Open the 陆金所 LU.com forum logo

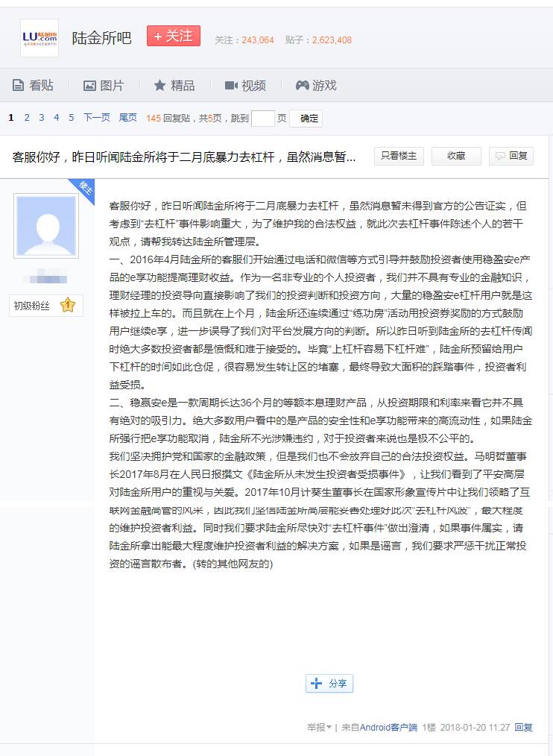[x=39, y=38]
